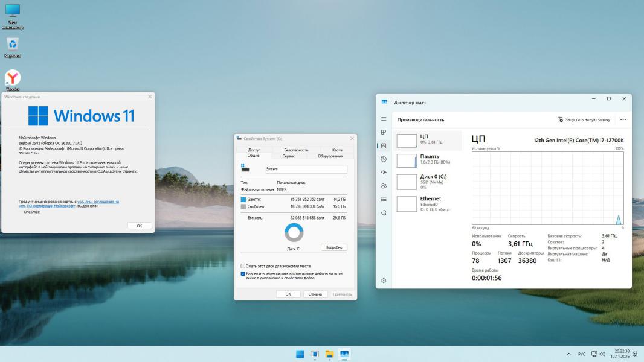The image size is (644, 362).
Task: Expand the system tray hidden icons chevron
Action: [x=568, y=354]
